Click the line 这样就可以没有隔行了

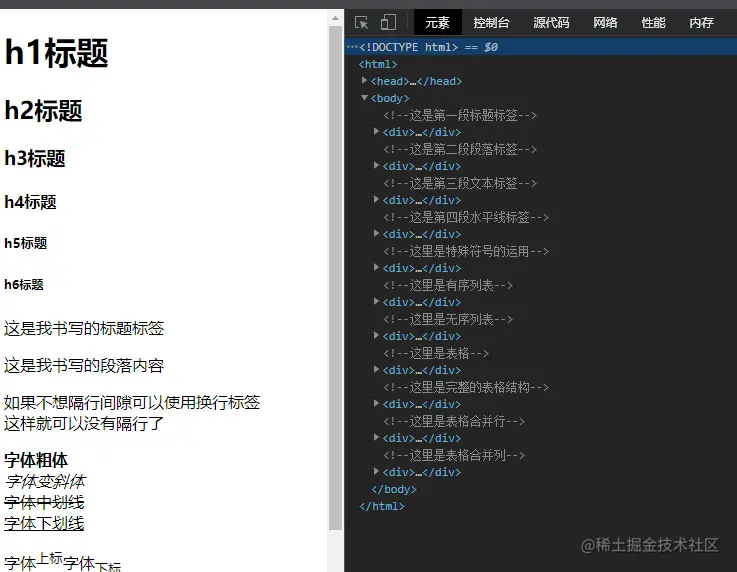pyautogui.click(x=84, y=423)
